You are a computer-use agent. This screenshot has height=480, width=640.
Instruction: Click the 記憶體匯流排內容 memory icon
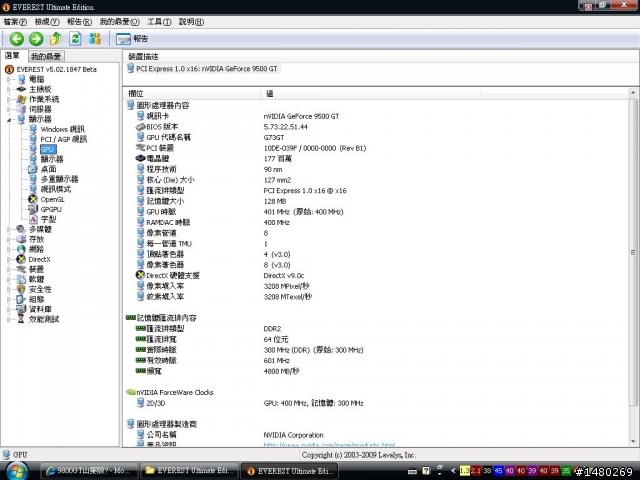[x=131, y=318]
